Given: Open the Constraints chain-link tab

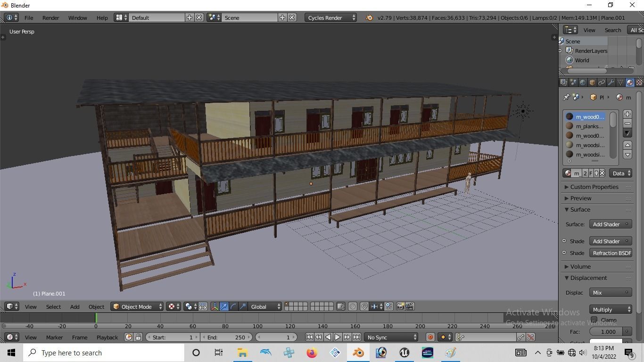Looking at the screenshot, I should click(602, 82).
